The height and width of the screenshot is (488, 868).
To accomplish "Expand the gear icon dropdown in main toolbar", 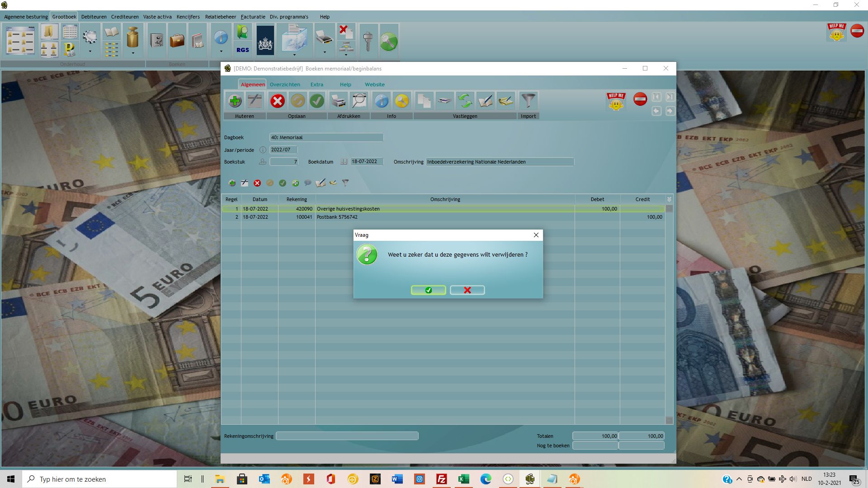I will (x=90, y=52).
